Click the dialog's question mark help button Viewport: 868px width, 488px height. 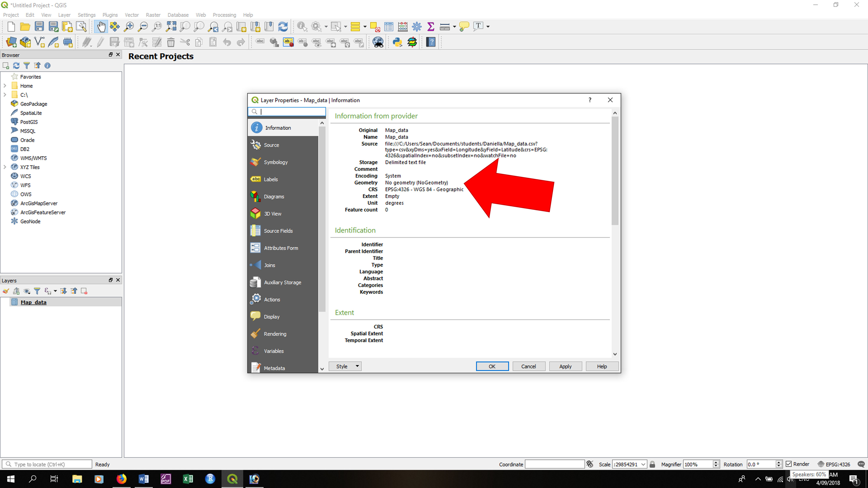pyautogui.click(x=590, y=100)
